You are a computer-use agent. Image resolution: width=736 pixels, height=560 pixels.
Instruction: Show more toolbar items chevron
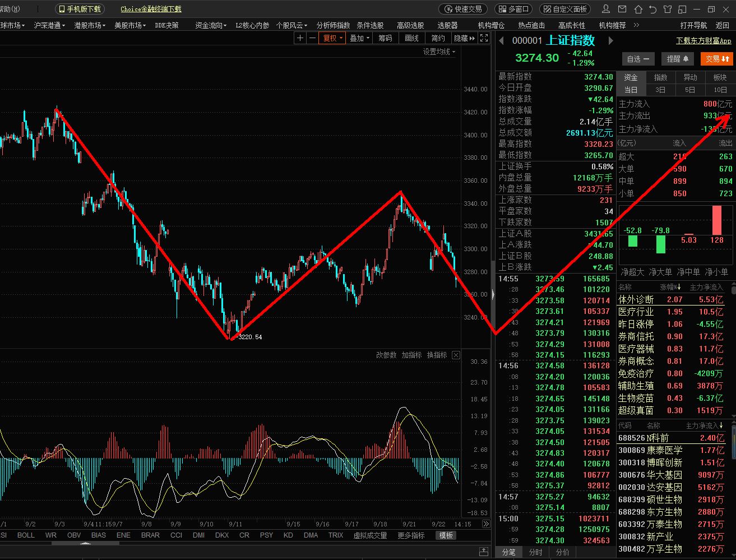pos(636,25)
